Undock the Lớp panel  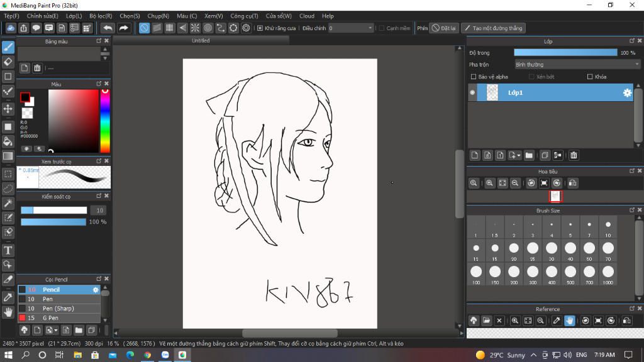click(631, 41)
